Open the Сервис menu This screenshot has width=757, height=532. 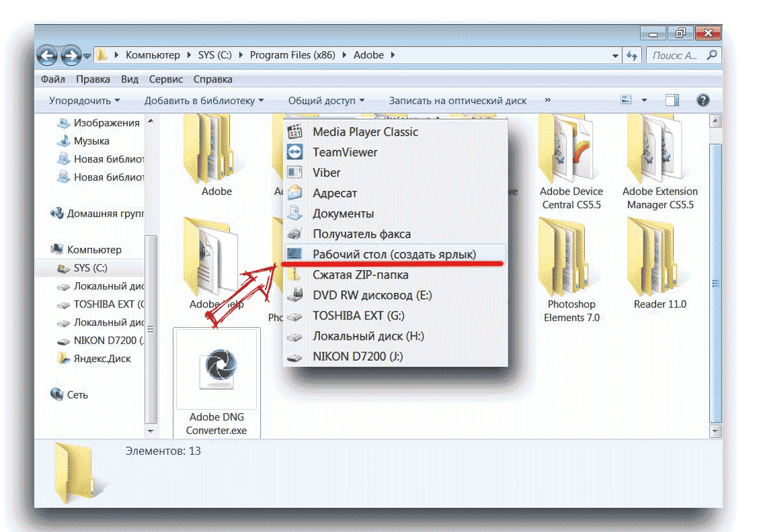[166, 79]
